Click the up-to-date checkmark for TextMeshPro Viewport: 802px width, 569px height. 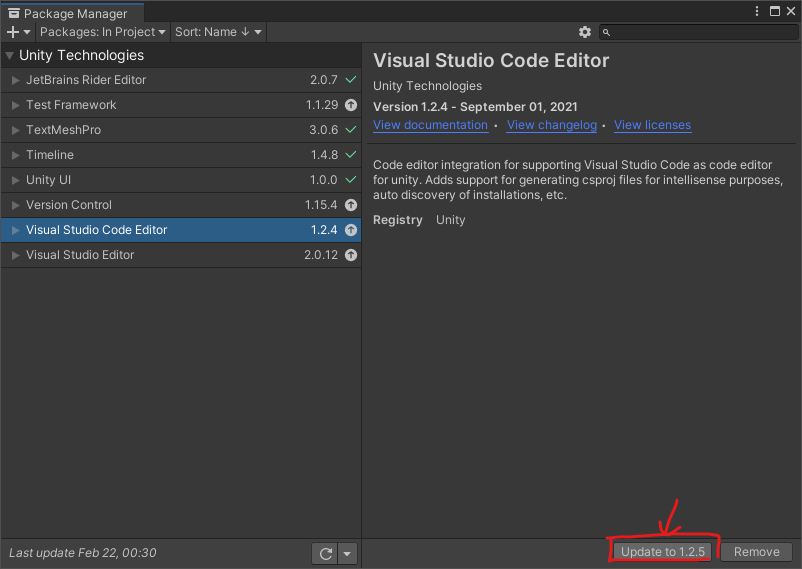pyautogui.click(x=351, y=130)
